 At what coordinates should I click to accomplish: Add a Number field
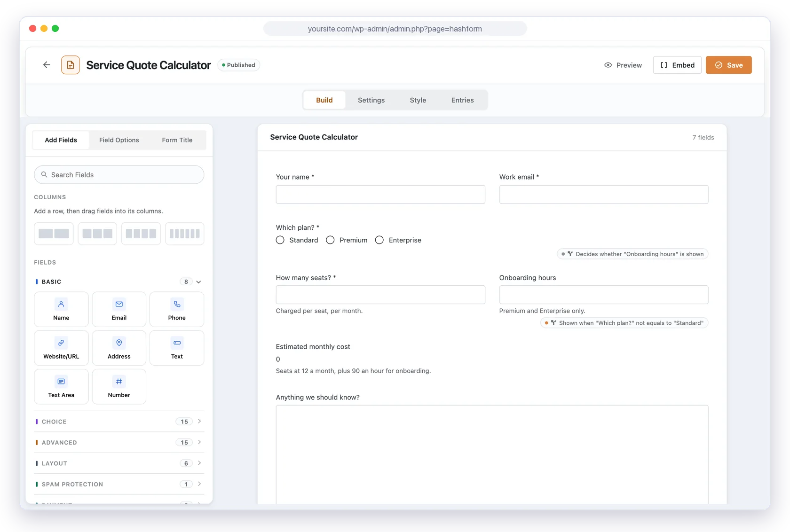tap(119, 386)
